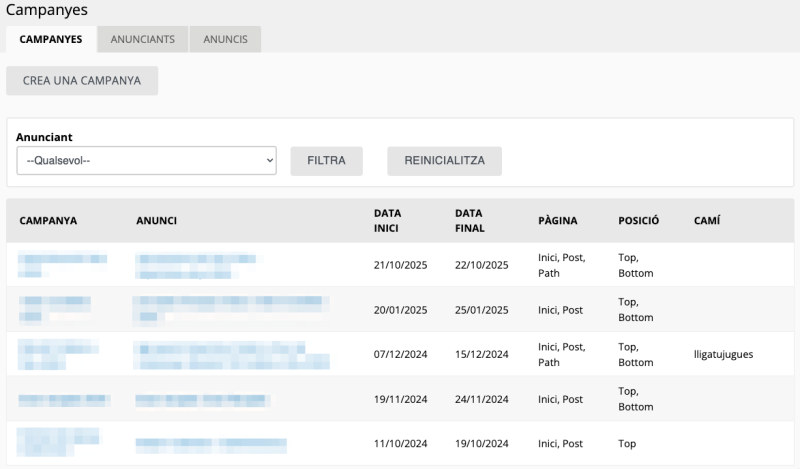Click the Camí column header
Screen dimensions: 800x469
coord(706,220)
